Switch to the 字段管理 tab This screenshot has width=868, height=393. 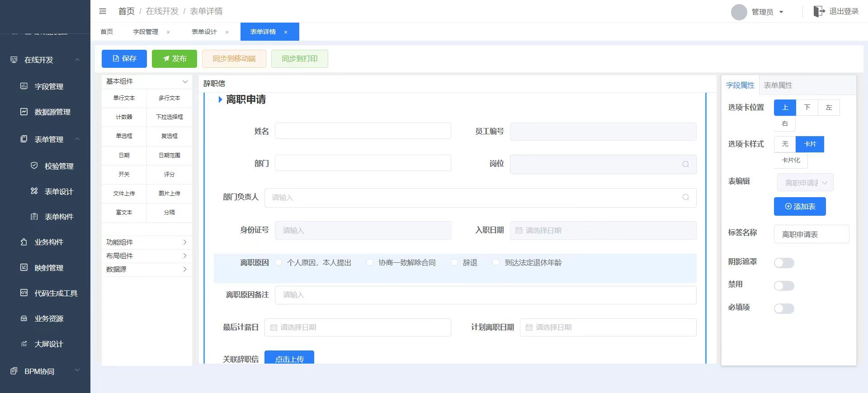click(146, 32)
